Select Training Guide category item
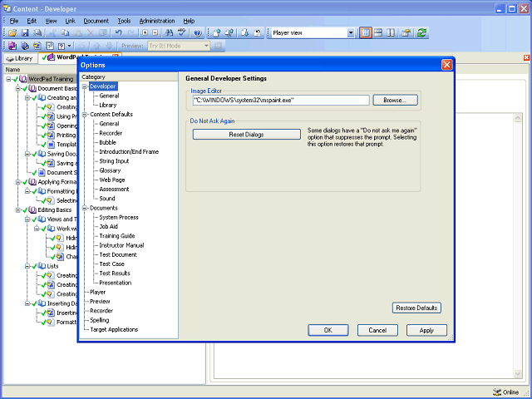 tap(117, 236)
